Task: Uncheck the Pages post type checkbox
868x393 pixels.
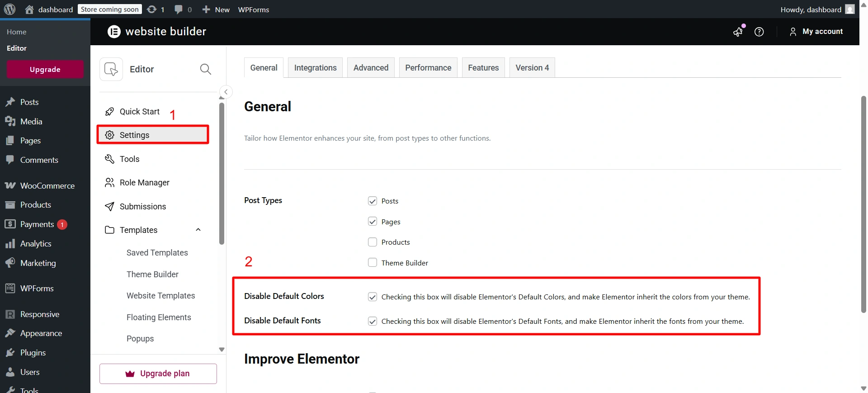Action: [373, 222]
